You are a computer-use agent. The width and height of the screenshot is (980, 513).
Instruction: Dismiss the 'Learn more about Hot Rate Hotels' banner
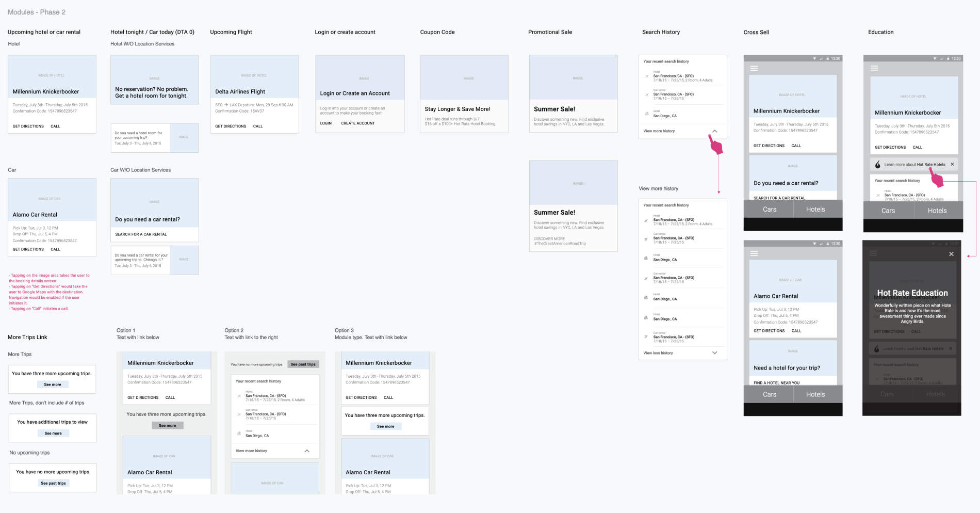pos(952,165)
